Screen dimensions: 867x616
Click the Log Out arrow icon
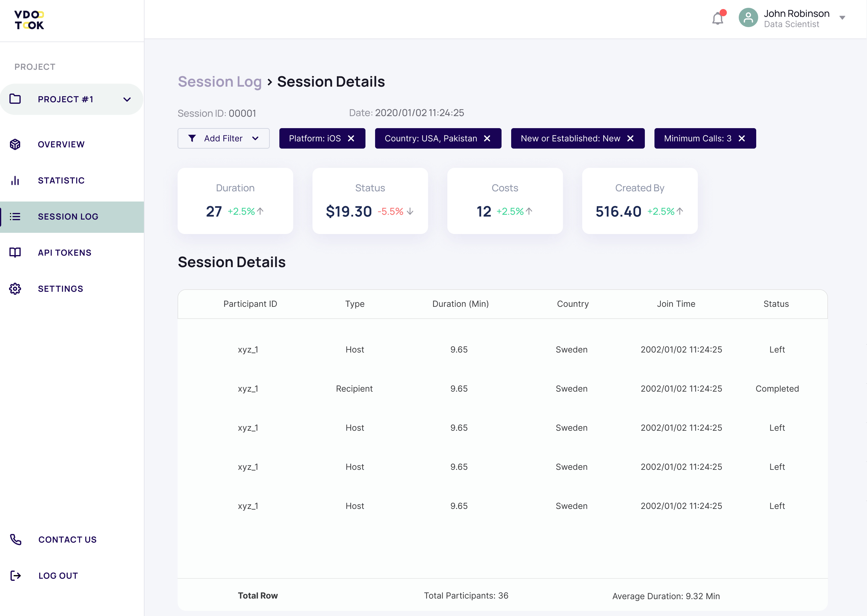pyautogui.click(x=16, y=575)
